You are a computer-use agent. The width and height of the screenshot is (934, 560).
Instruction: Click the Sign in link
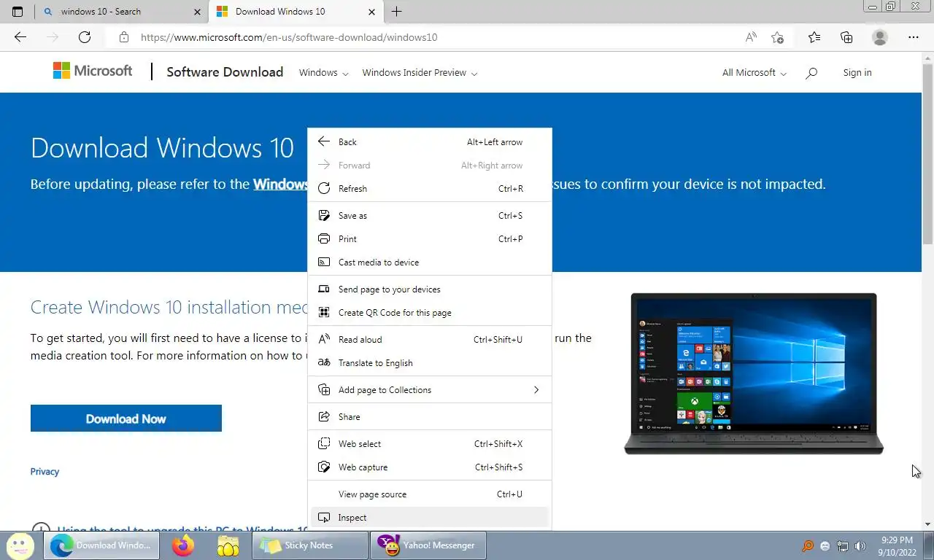click(x=857, y=73)
